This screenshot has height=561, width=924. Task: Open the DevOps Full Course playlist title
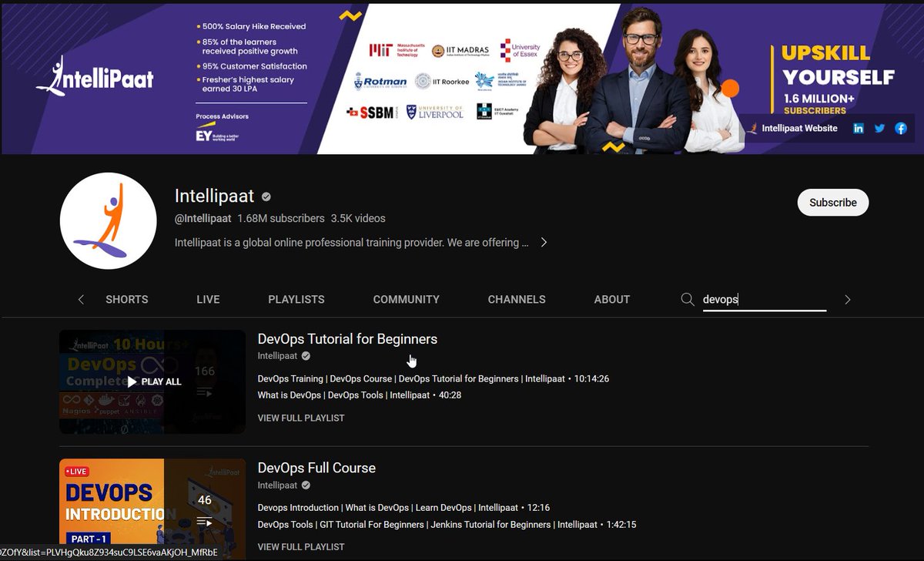tap(316, 468)
